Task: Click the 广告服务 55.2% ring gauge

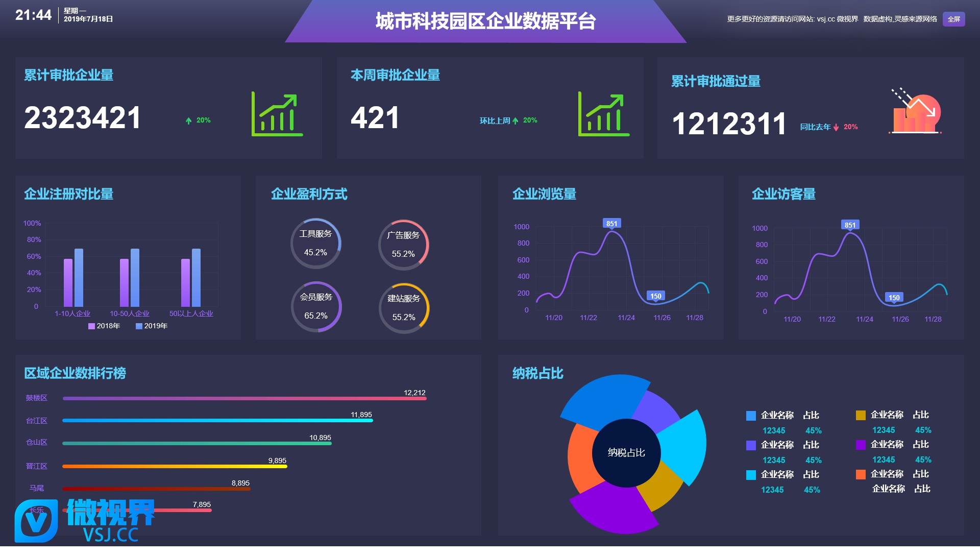Action: (403, 245)
